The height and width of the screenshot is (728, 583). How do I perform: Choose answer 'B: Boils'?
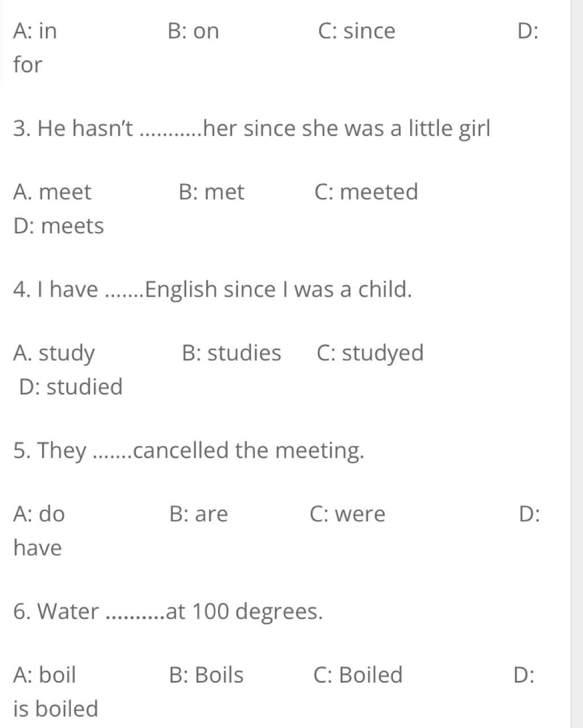coord(206,675)
